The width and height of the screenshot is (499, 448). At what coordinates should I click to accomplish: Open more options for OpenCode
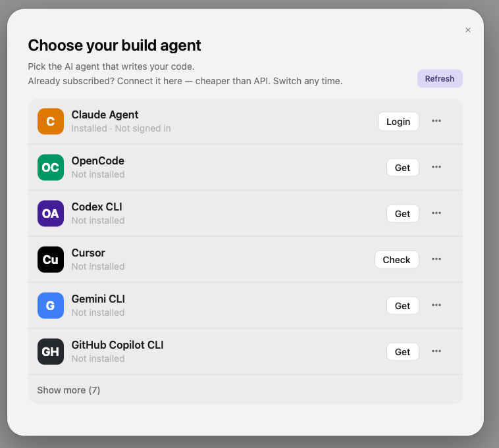436,167
